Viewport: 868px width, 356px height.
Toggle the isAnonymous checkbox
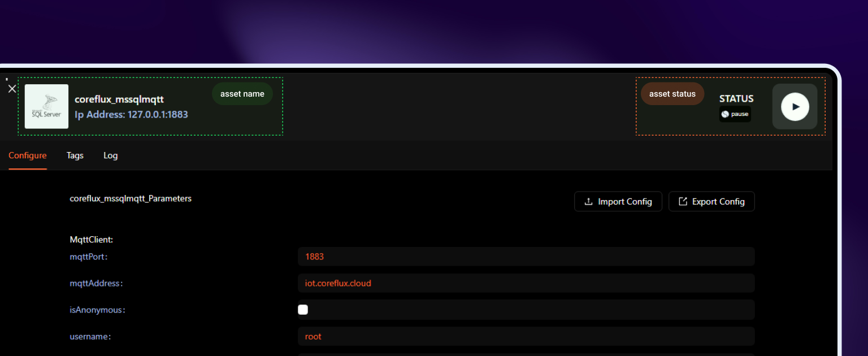(x=303, y=310)
